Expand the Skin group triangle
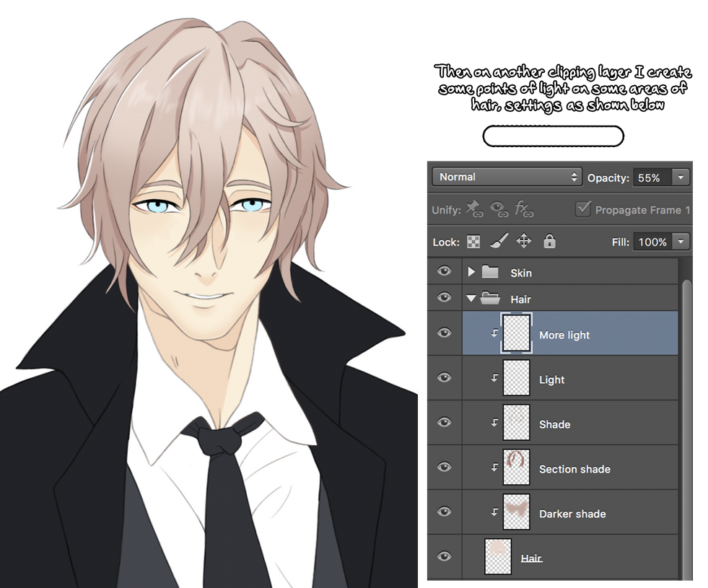Image resolution: width=708 pixels, height=588 pixels. [x=471, y=272]
